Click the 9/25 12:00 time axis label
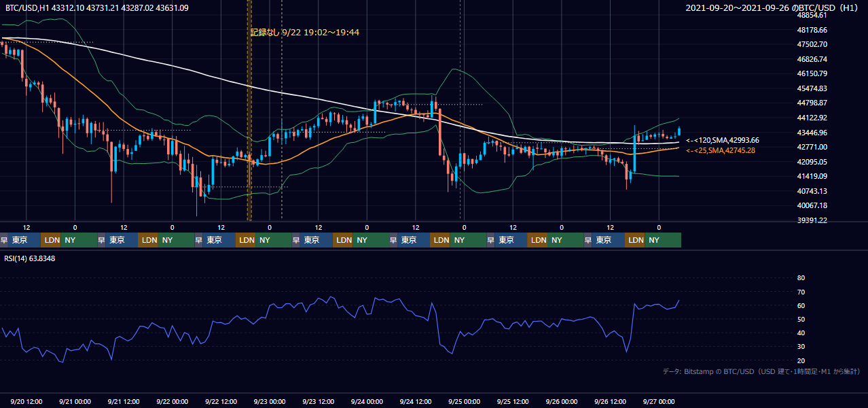The height and width of the screenshot is (408, 868). pyautogui.click(x=513, y=401)
